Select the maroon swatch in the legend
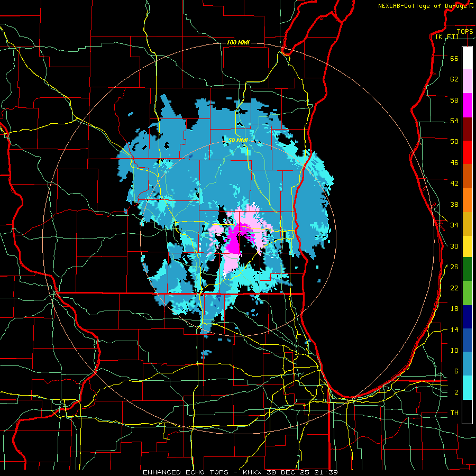This screenshot has height=476, width=476. pos(467,129)
